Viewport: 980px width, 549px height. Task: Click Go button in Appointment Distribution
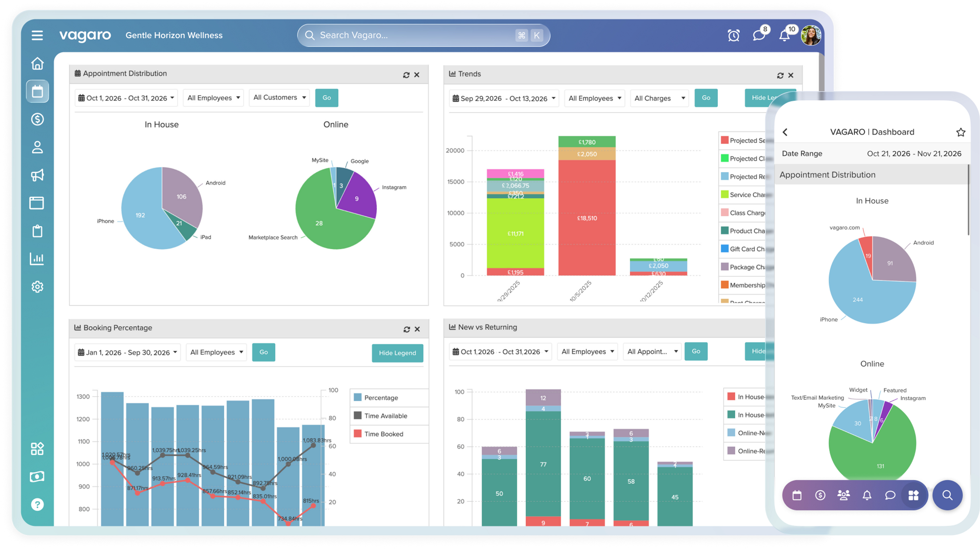pyautogui.click(x=326, y=98)
